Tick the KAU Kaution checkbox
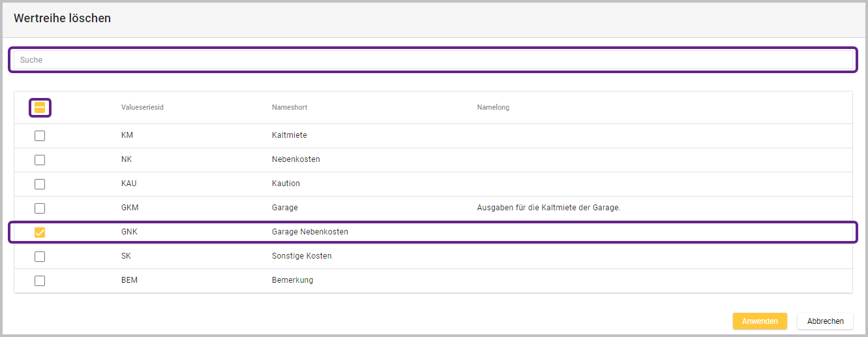 click(40, 184)
